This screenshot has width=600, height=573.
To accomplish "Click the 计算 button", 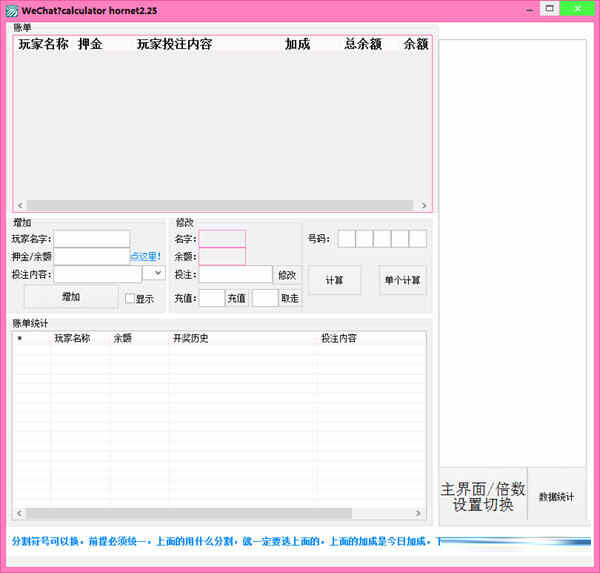I will coord(334,280).
